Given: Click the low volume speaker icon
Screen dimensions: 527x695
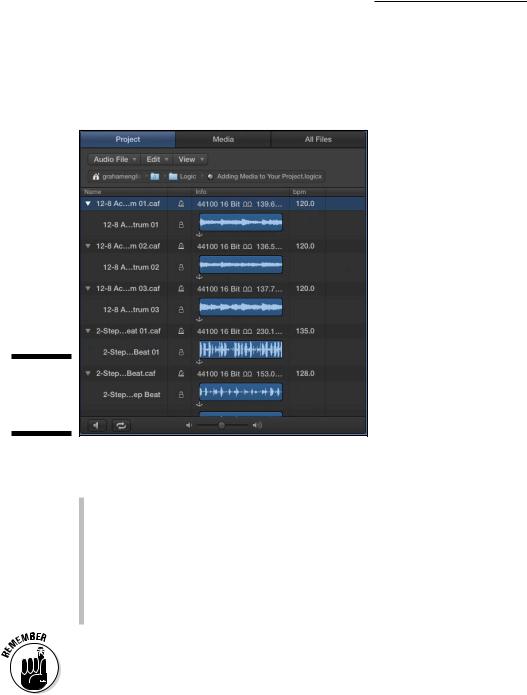Looking at the screenshot, I should click(x=189, y=426).
